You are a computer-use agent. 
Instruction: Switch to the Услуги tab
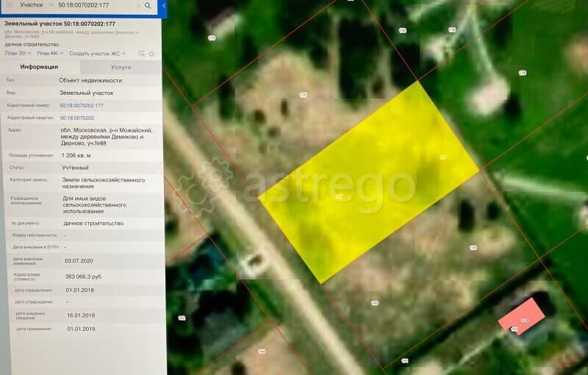pyautogui.click(x=121, y=67)
